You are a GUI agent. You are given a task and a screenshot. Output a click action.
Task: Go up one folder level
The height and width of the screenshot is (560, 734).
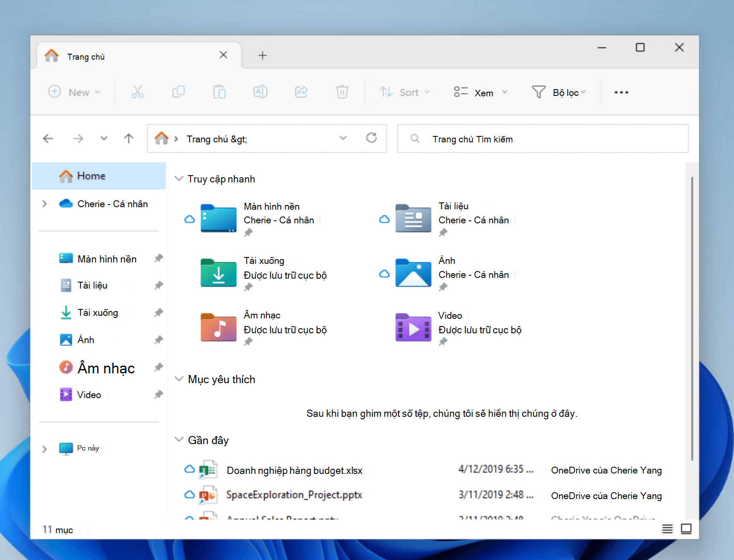coord(129,139)
